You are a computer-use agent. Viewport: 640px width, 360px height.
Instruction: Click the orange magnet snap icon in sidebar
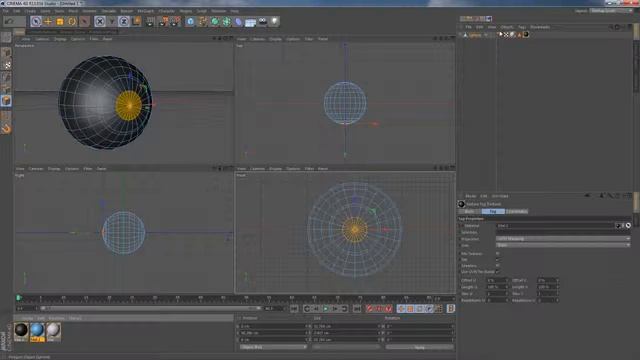click(x=6, y=129)
